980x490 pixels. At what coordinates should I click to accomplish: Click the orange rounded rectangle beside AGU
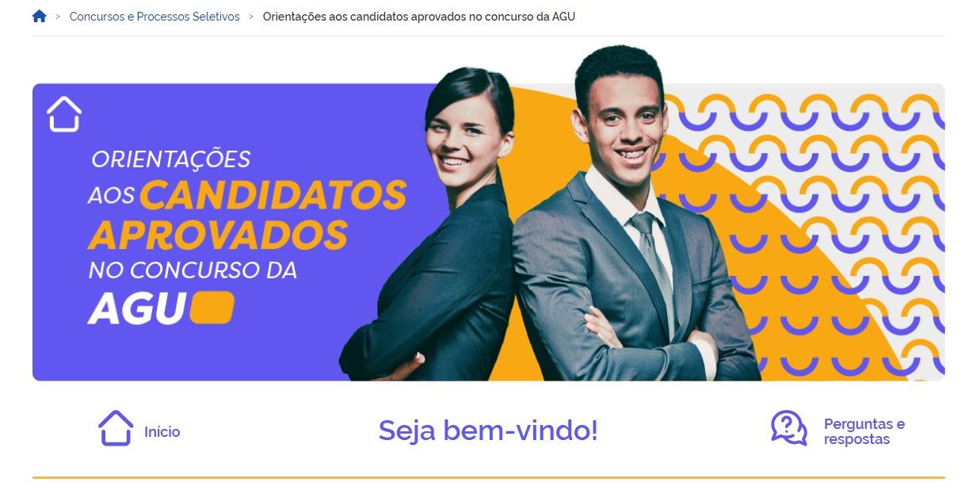[x=212, y=308]
